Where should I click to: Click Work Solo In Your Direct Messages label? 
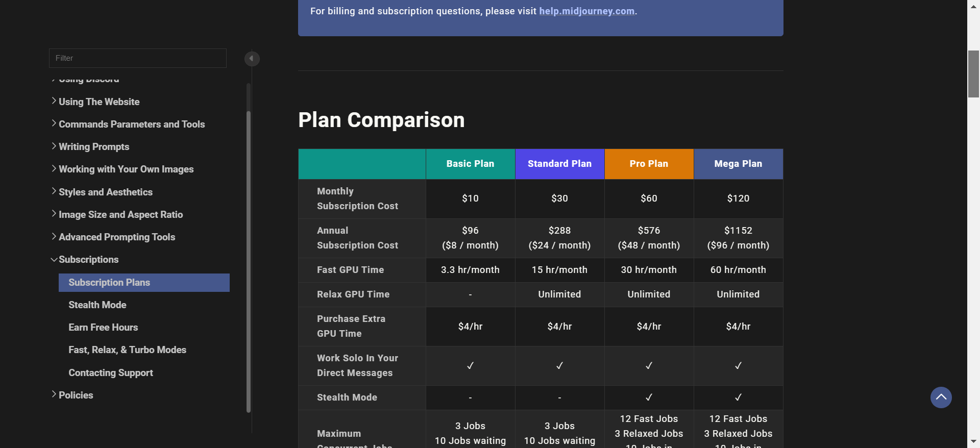[x=357, y=365]
